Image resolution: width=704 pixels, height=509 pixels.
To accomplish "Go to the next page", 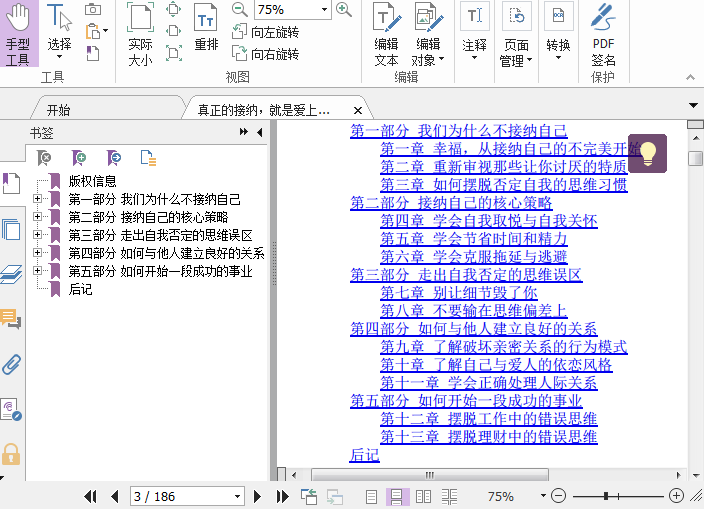I will [257, 496].
